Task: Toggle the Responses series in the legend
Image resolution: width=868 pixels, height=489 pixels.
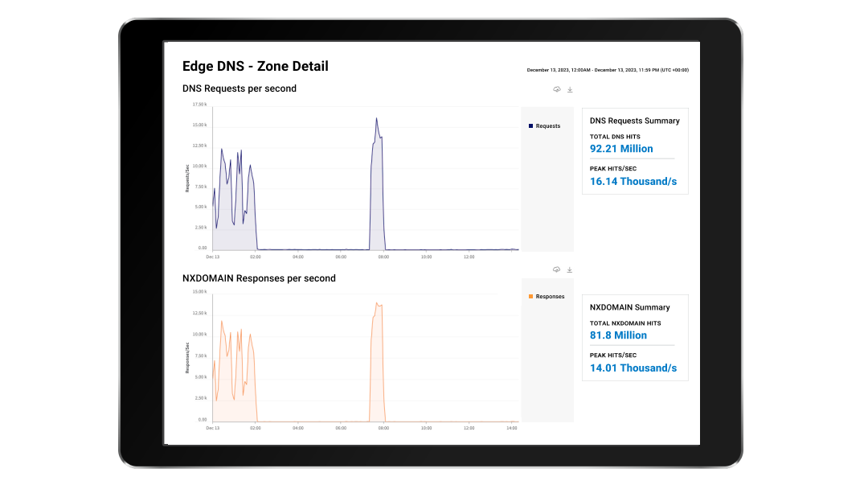Action: click(550, 297)
